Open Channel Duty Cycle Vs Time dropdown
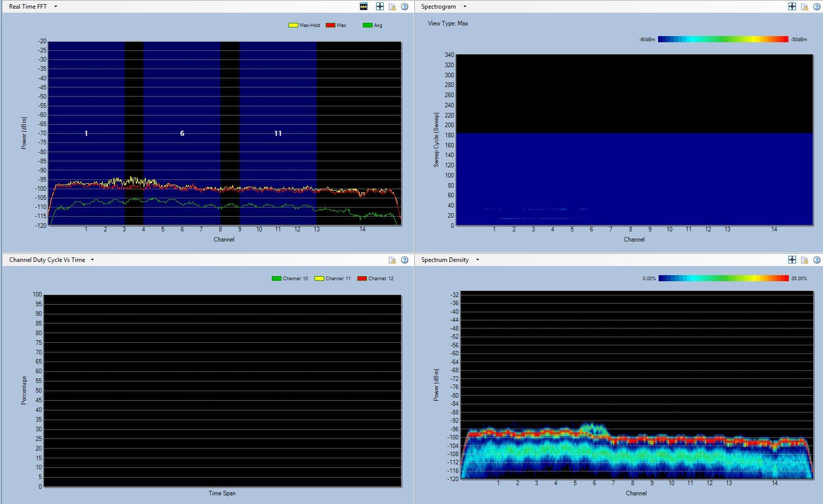Screen dimensions: 823x504 (92, 260)
